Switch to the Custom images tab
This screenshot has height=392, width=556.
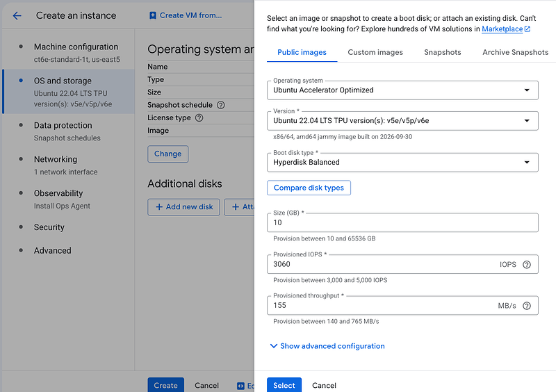point(375,52)
